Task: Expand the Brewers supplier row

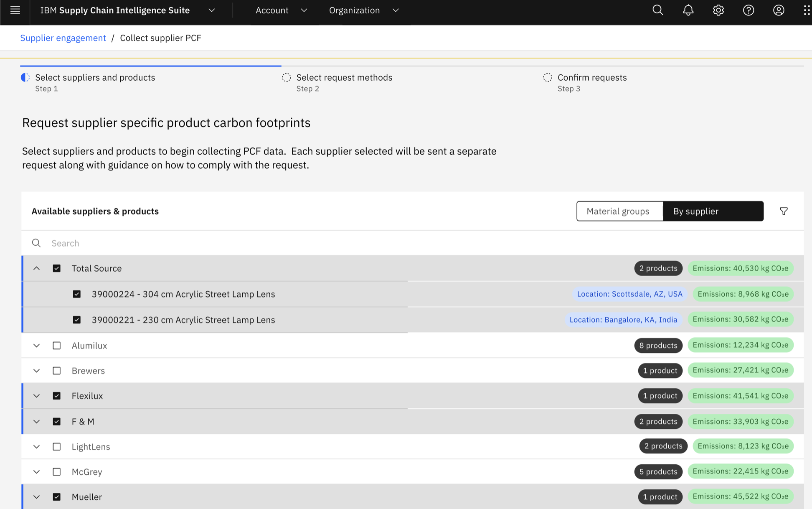Action: tap(37, 371)
